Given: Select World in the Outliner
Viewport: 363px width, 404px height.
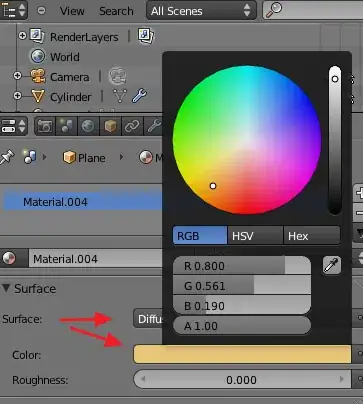Looking at the screenshot, I should point(65,57).
